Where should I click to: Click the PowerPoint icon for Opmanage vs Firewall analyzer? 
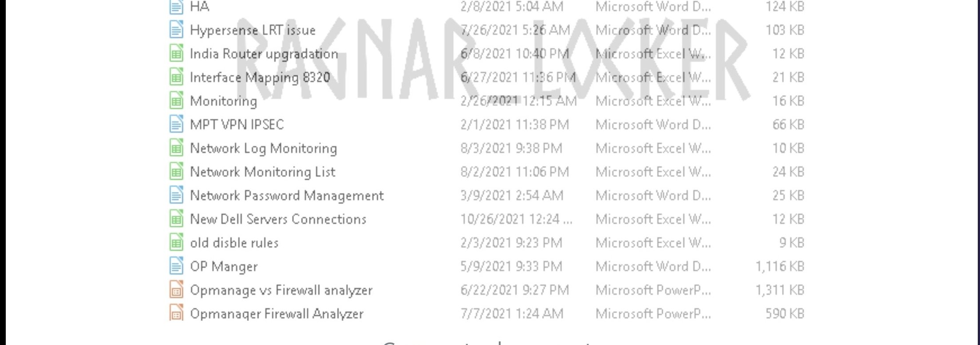coord(176,290)
